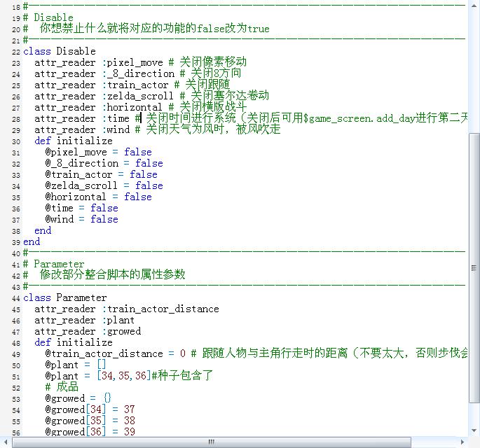Click the horizontal scrollbar left arrow

[6, 442]
